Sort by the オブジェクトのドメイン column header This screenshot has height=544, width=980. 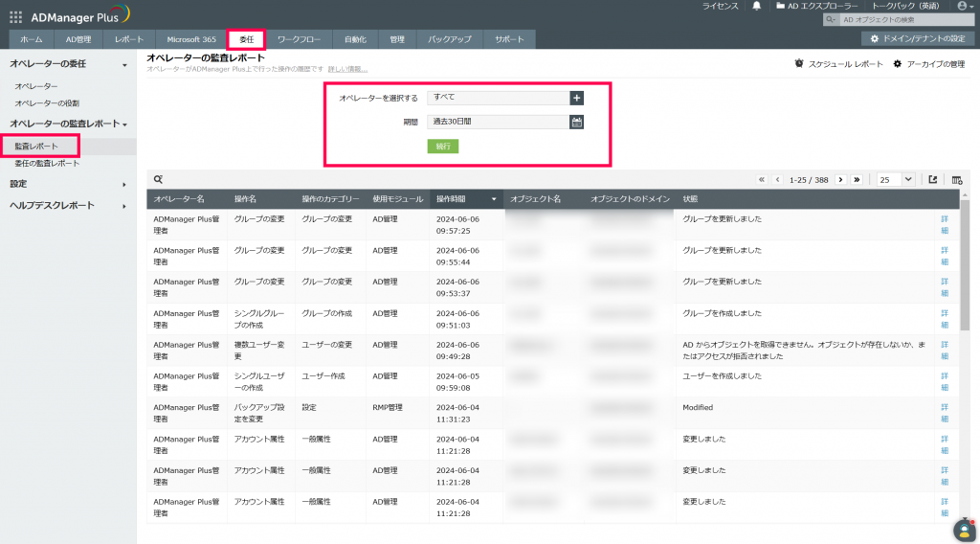coord(630,199)
